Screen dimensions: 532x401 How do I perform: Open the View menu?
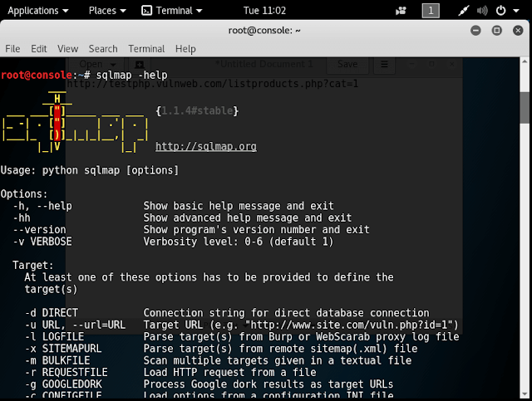point(67,49)
